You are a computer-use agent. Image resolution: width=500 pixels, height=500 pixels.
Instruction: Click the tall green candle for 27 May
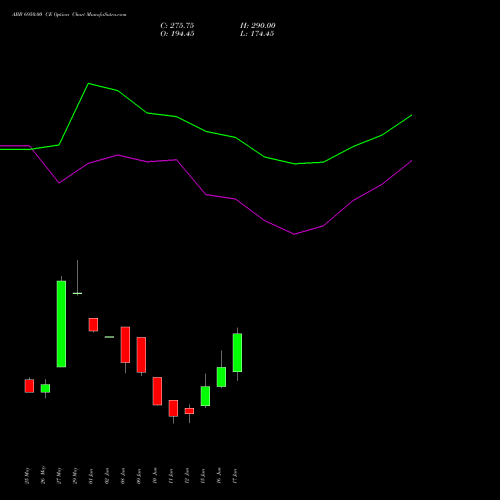click(x=61, y=324)
